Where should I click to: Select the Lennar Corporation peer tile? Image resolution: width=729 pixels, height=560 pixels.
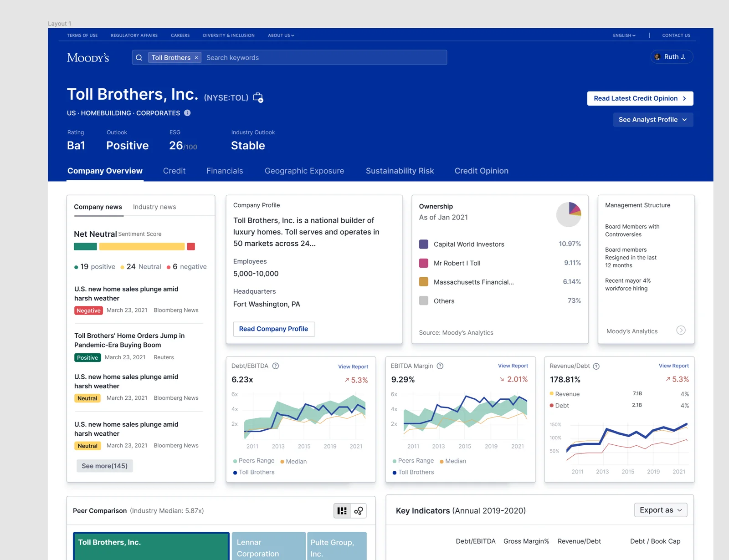[x=268, y=546]
